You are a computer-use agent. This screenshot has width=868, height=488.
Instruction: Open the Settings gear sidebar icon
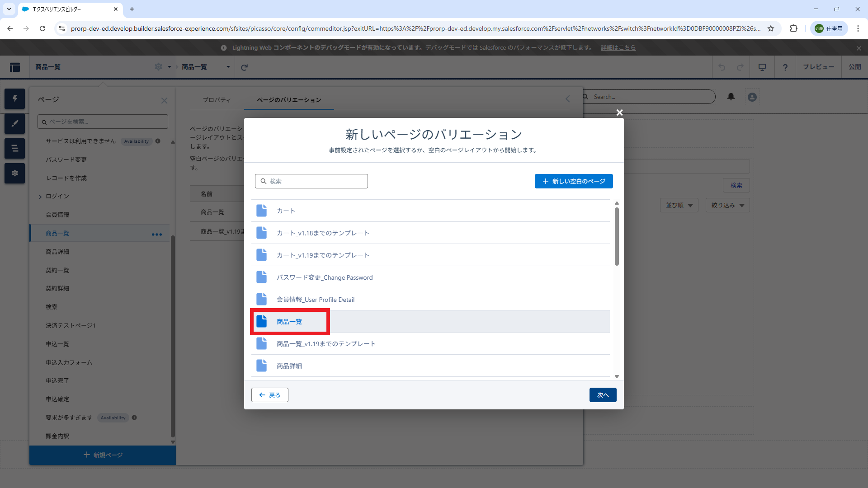(x=14, y=173)
